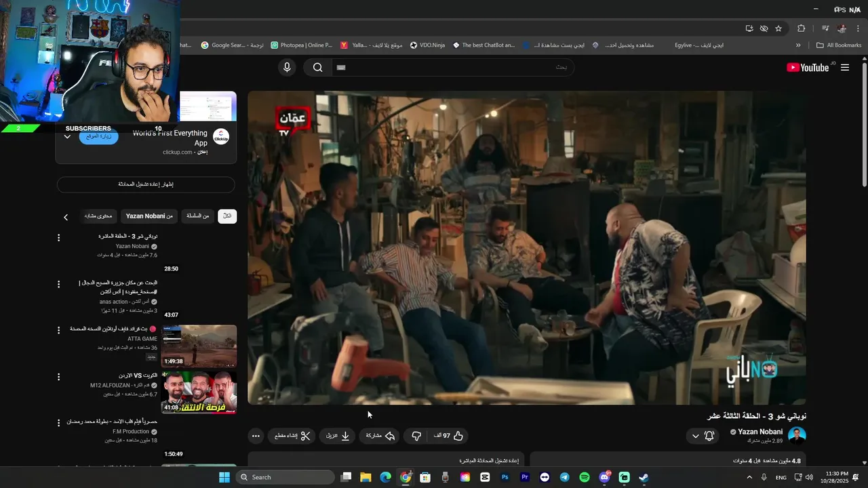Image resolution: width=868 pixels, height=488 pixels.
Task: Open 'نوباني شو 3 - الحلقة العاشرة' video title
Action: pos(127,236)
